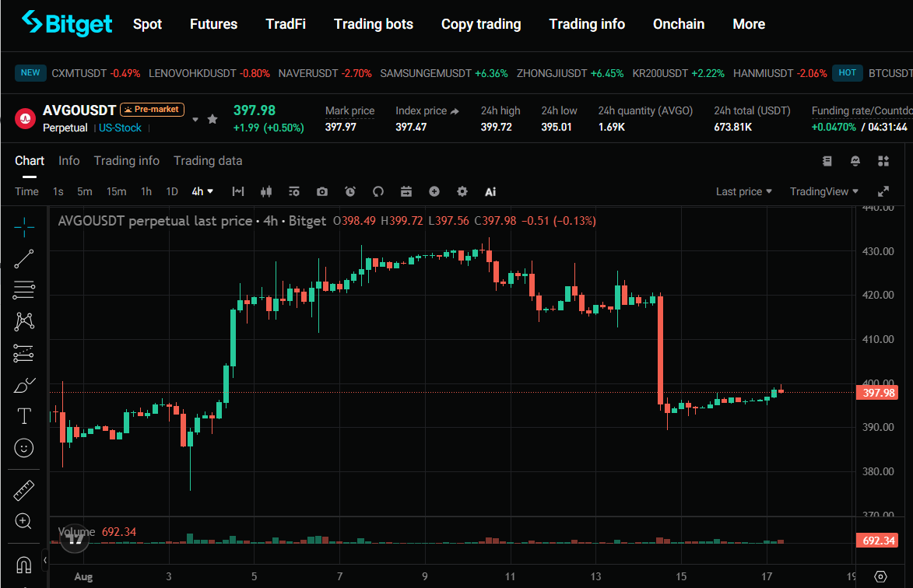This screenshot has width=913, height=588.
Task: Click the US-Stock tag link
Action: [x=120, y=128]
